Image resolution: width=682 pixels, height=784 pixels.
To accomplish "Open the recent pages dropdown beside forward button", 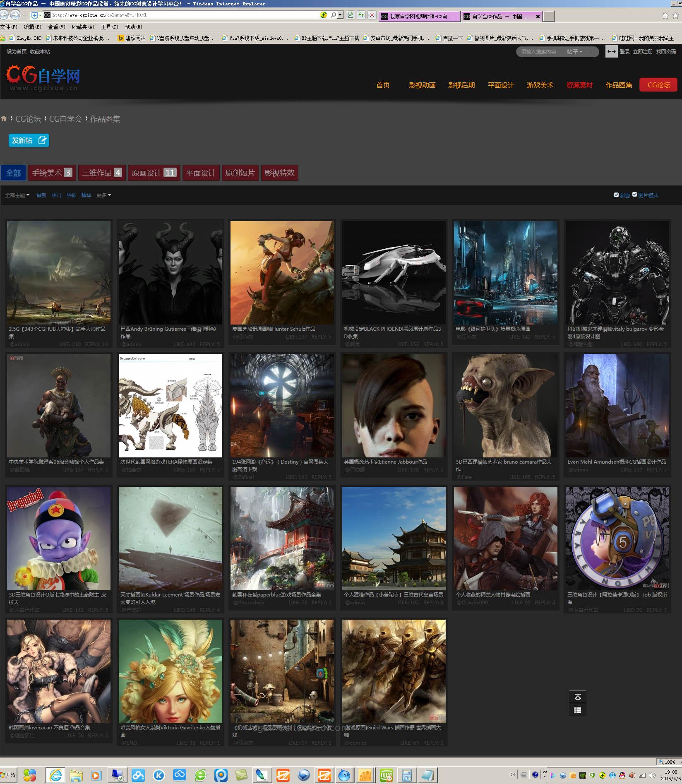I will 24,15.
